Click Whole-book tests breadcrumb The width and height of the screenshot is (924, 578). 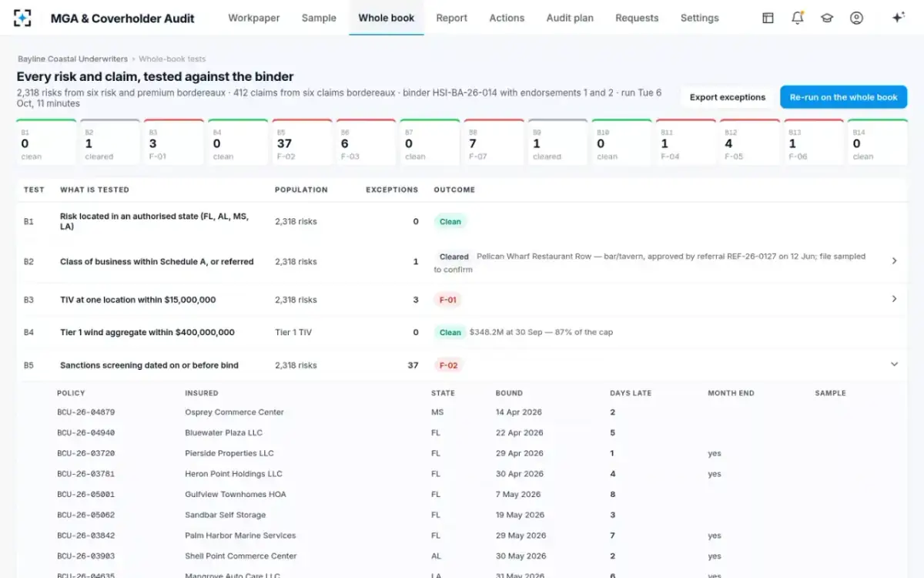pos(172,59)
